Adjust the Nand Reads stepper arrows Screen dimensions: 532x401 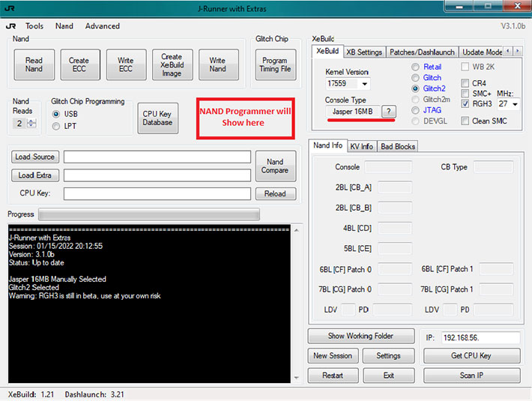(31, 123)
